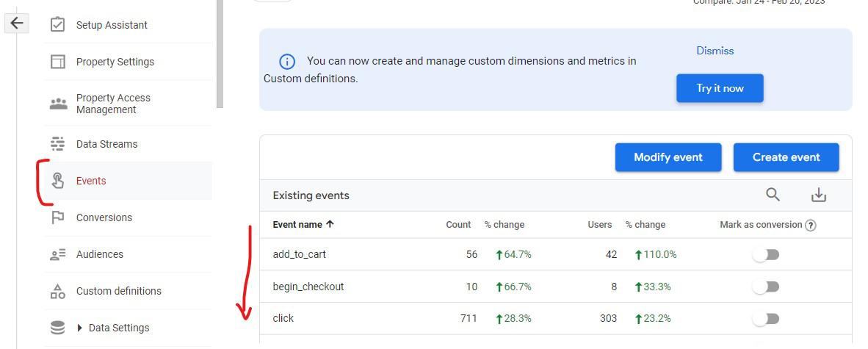Select Events in the sidebar

[91, 181]
